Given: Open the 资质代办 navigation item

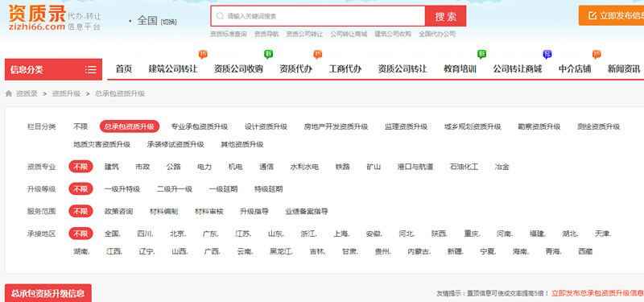Looking at the screenshot, I should (x=295, y=69).
